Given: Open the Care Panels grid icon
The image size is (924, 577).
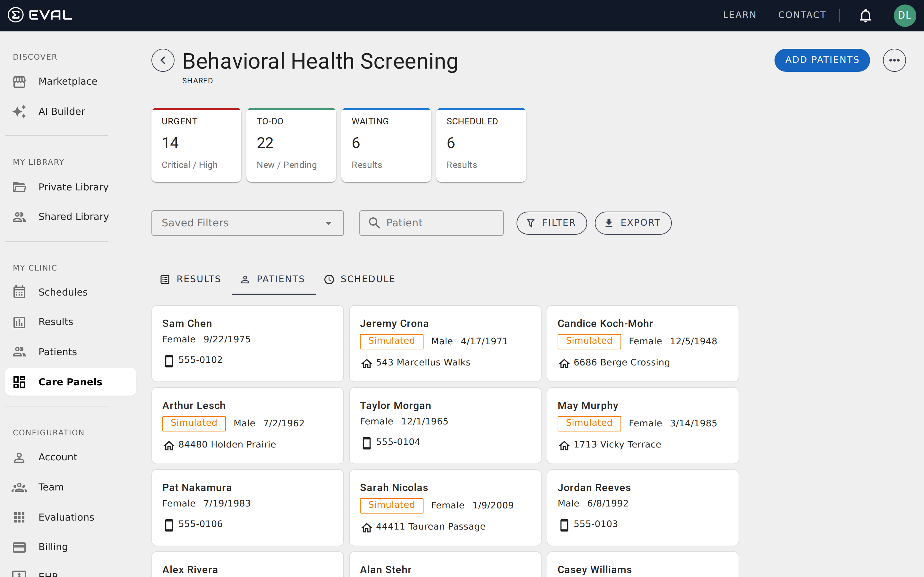Looking at the screenshot, I should [20, 381].
